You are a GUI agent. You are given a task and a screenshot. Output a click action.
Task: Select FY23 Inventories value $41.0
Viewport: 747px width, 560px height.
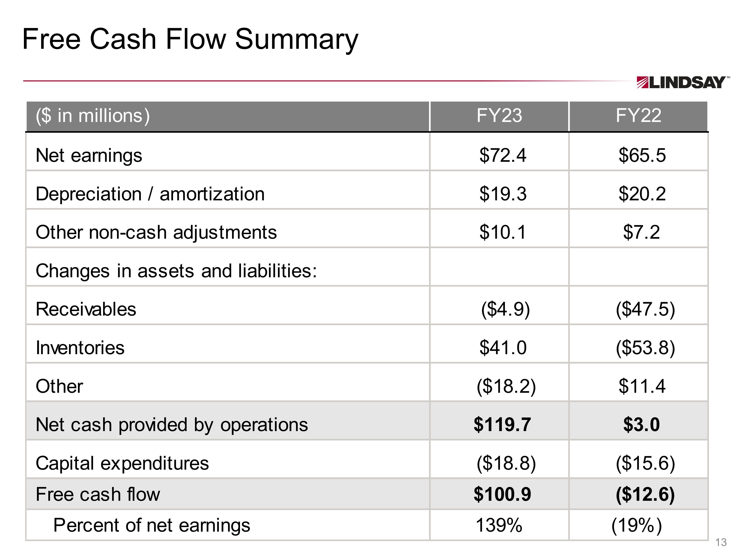click(x=502, y=348)
